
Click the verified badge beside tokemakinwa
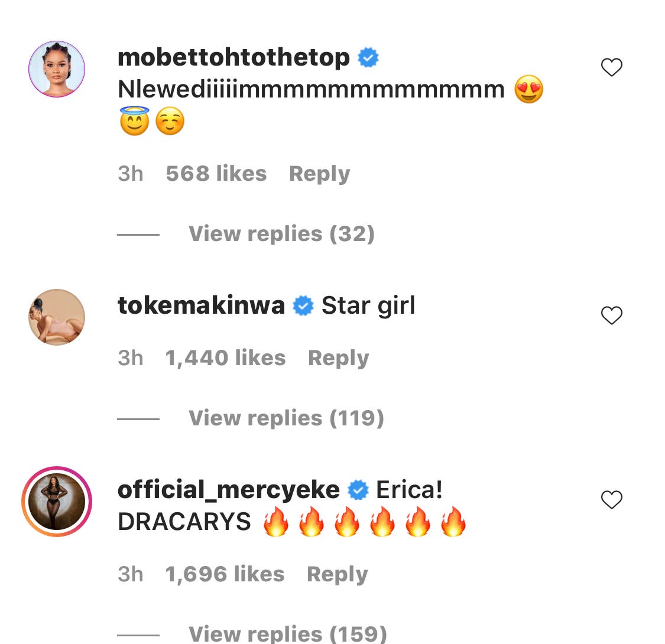click(304, 306)
